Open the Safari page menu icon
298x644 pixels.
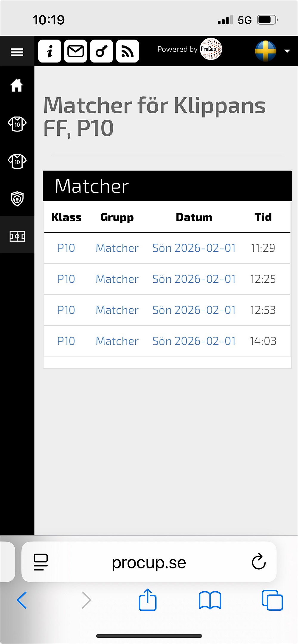click(x=41, y=562)
